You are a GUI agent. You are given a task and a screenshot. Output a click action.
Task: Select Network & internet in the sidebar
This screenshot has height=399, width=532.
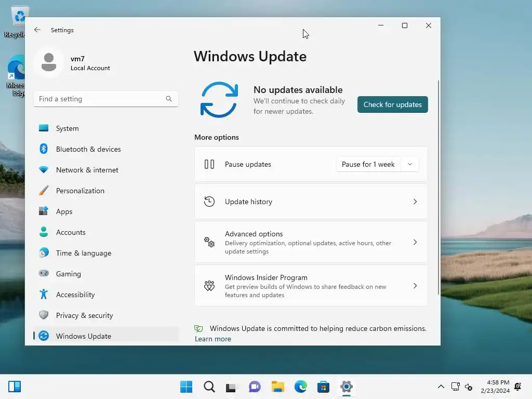tap(106, 170)
